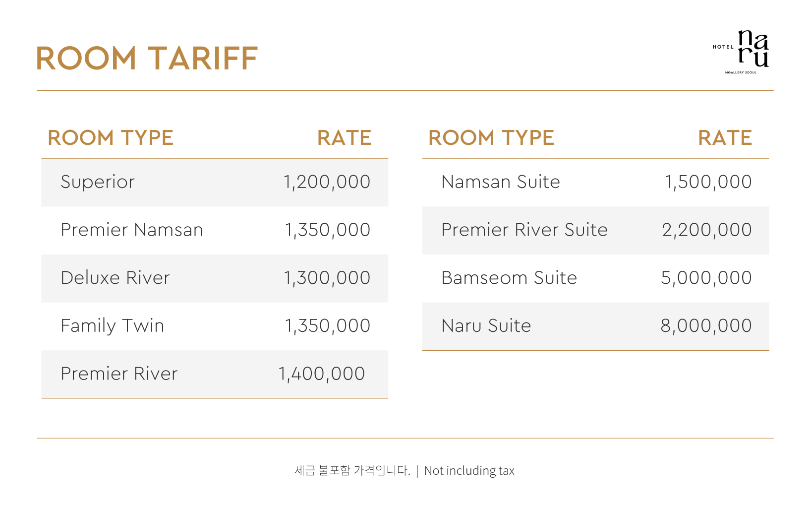The width and height of the screenshot is (812, 508).
Task: Select the ROOM TARIFF heading
Action: coord(147,59)
